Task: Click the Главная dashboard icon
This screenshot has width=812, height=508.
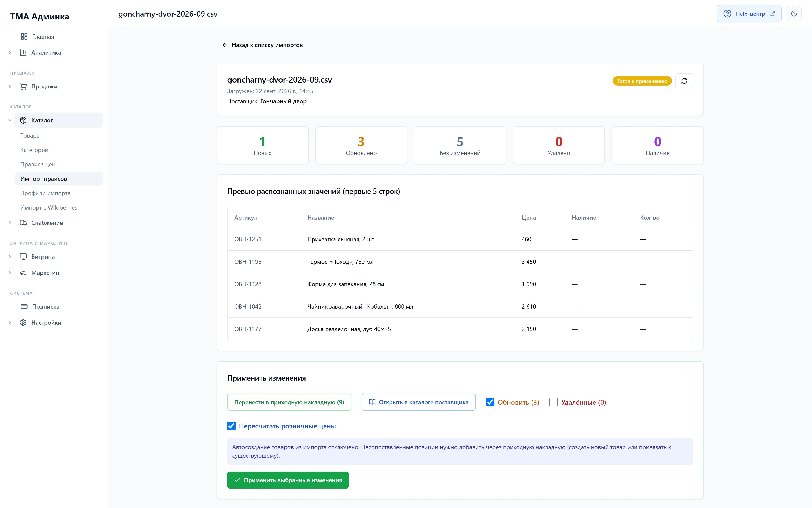Action: pyautogui.click(x=24, y=36)
